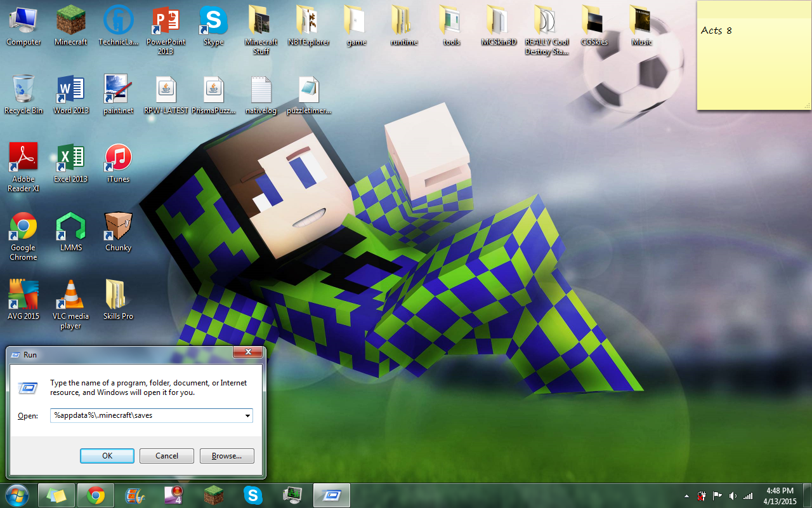
Task: Select the Music folder on desktop
Action: pyautogui.click(x=641, y=25)
